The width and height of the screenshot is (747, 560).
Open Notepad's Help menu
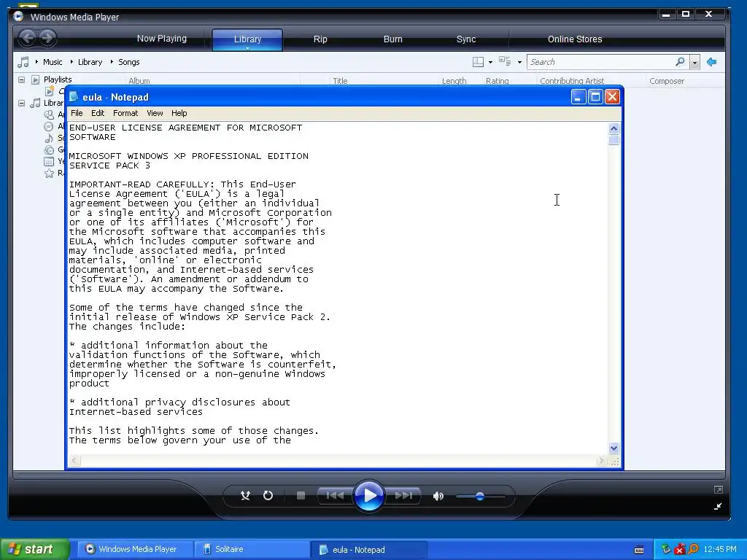pyautogui.click(x=179, y=113)
